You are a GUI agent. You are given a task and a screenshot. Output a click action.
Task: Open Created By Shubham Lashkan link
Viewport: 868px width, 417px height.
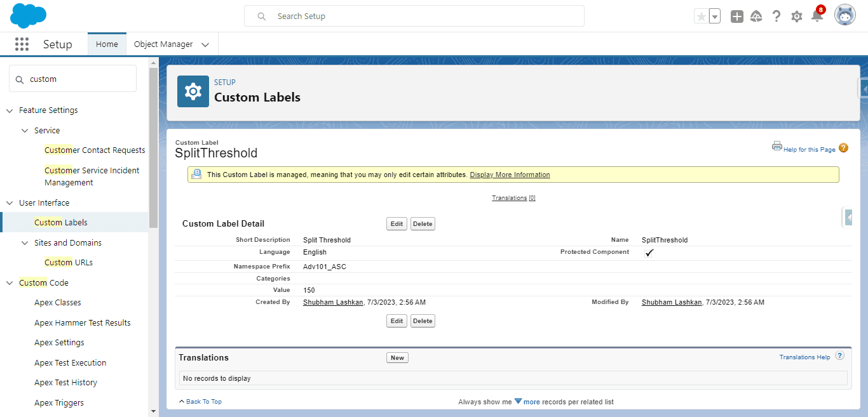pos(332,302)
